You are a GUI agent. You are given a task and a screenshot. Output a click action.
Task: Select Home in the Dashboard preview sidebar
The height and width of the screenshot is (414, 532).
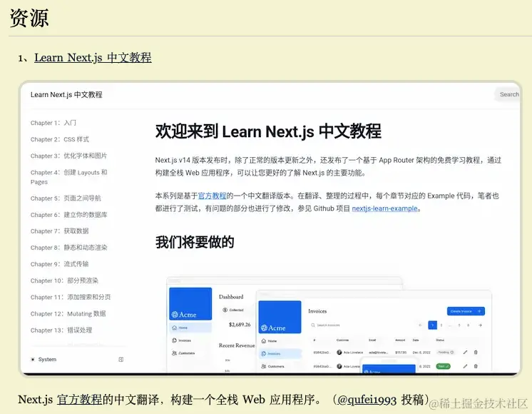pyautogui.click(x=190, y=328)
